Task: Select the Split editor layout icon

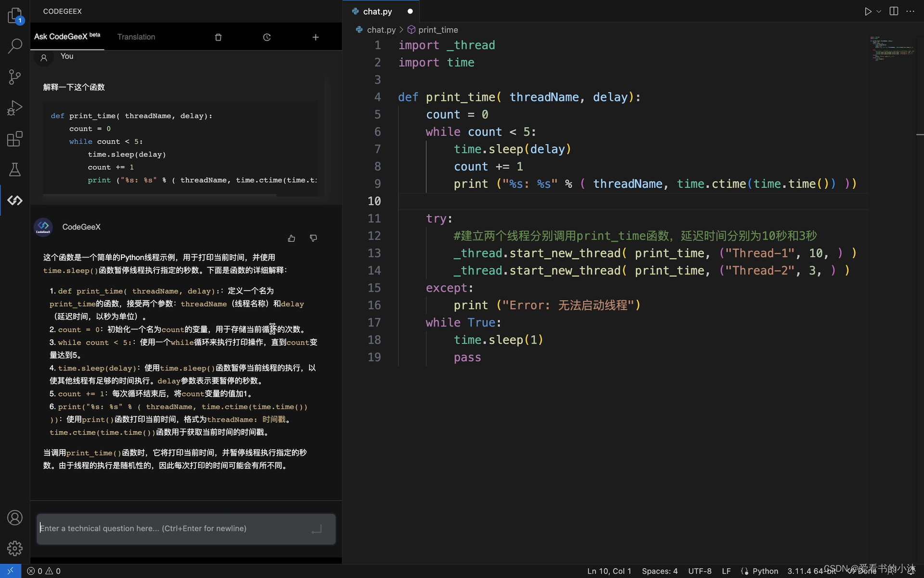Action: (x=893, y=12)
